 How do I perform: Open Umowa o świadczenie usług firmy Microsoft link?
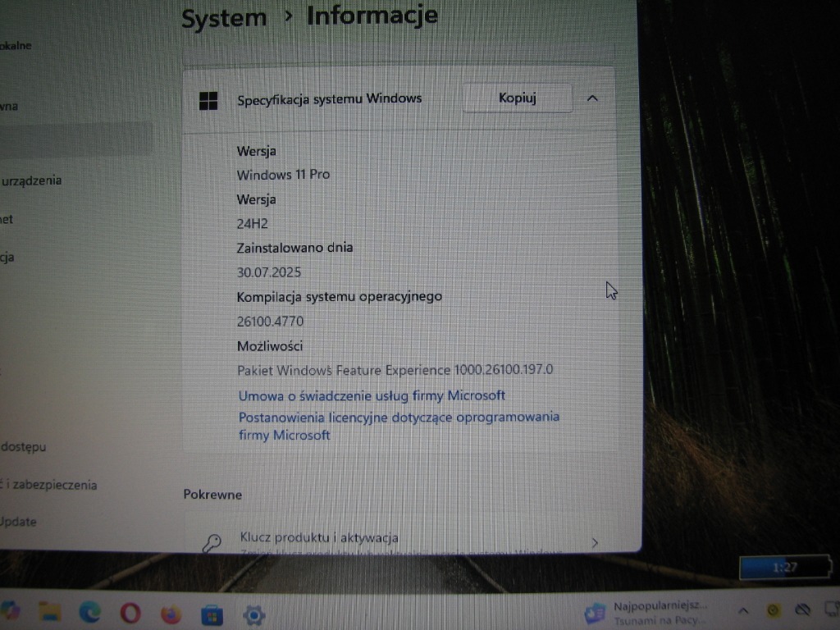tap(372, 396)
